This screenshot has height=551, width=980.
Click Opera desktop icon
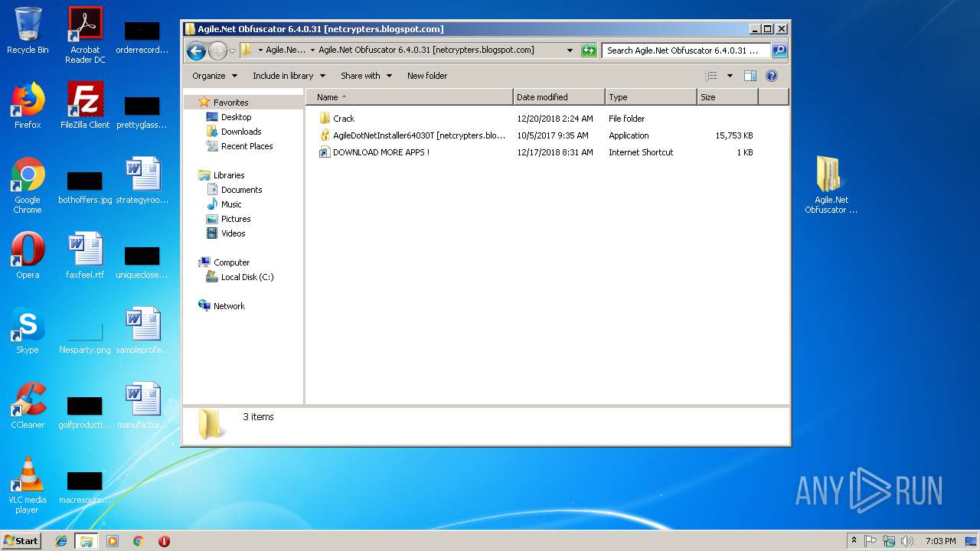[28, 256]
